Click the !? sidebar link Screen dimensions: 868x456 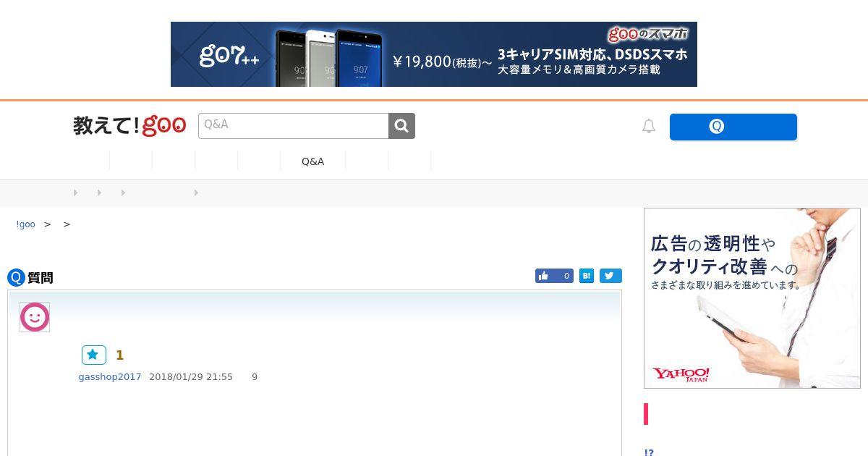649,452
